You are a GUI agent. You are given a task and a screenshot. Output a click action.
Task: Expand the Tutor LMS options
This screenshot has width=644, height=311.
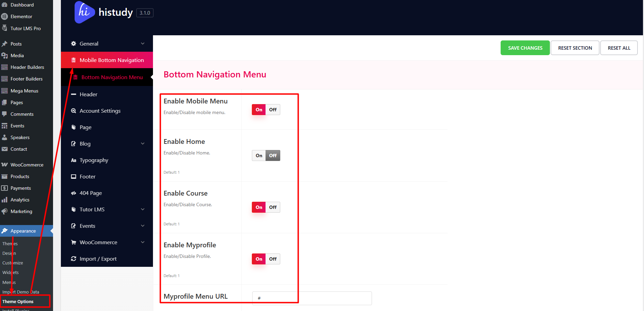click(x=92, y=209)
